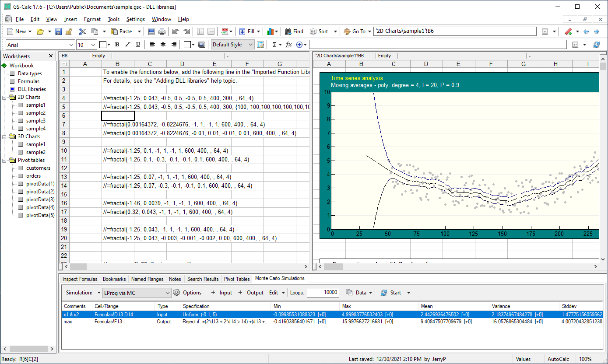Switch to the Named Ranges tab
This screenshot has width=608, height=364.
(148, 279)
